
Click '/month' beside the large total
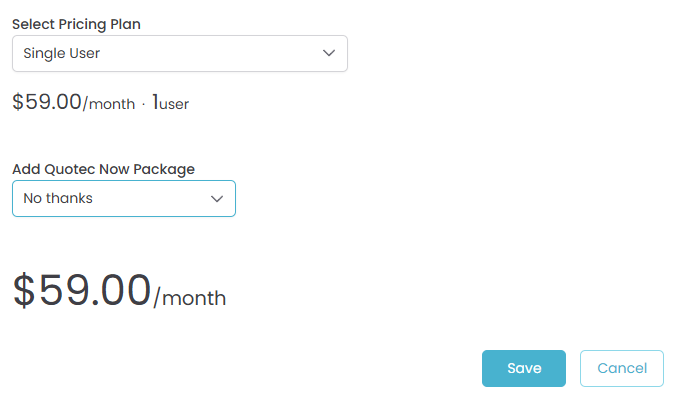click(190, 298)
